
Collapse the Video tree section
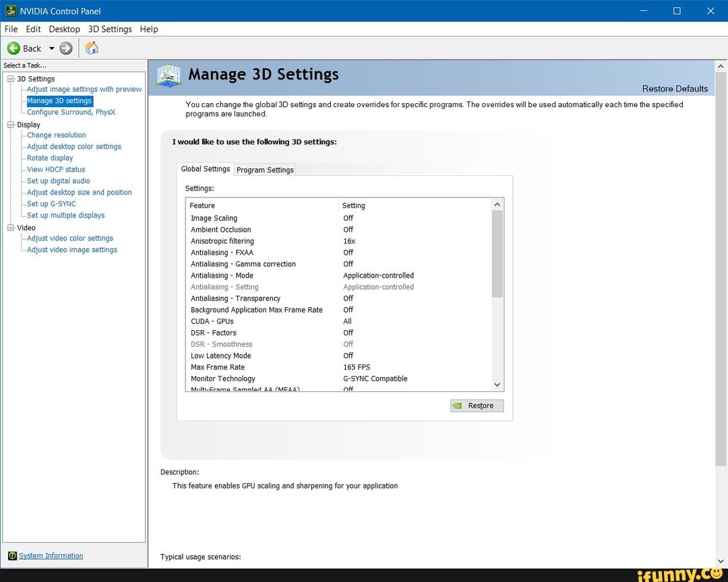(x=11, y=228)
